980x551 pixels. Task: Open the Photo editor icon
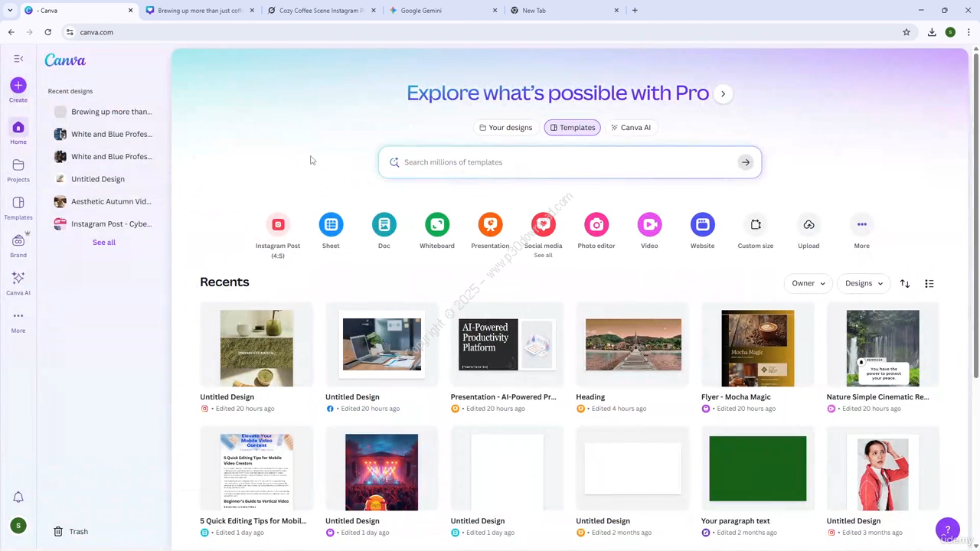pos(596,225)
